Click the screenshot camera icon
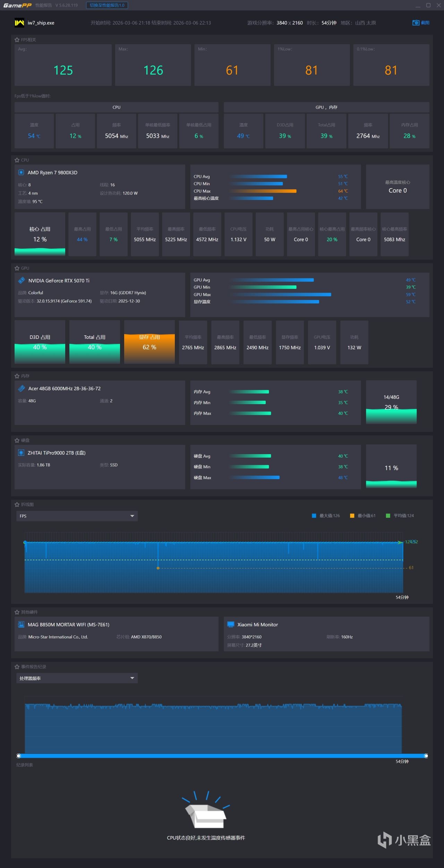Screen dimensions: 444x868 click(x=416, y=23)
